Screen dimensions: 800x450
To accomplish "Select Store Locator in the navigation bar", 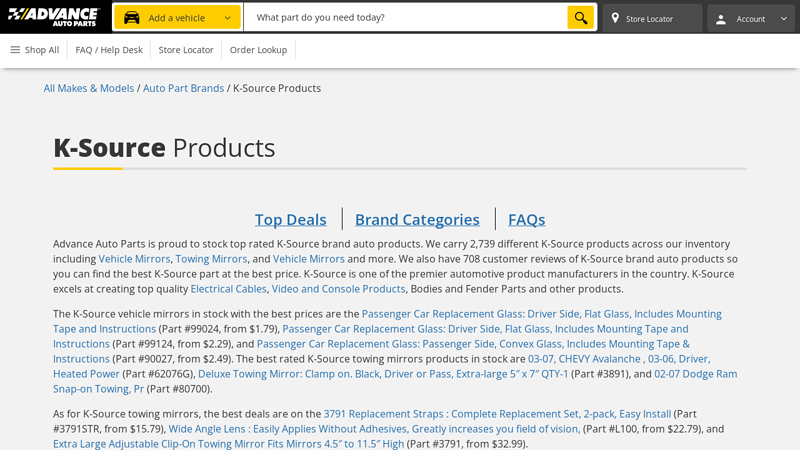I will (x=186, y=50).
